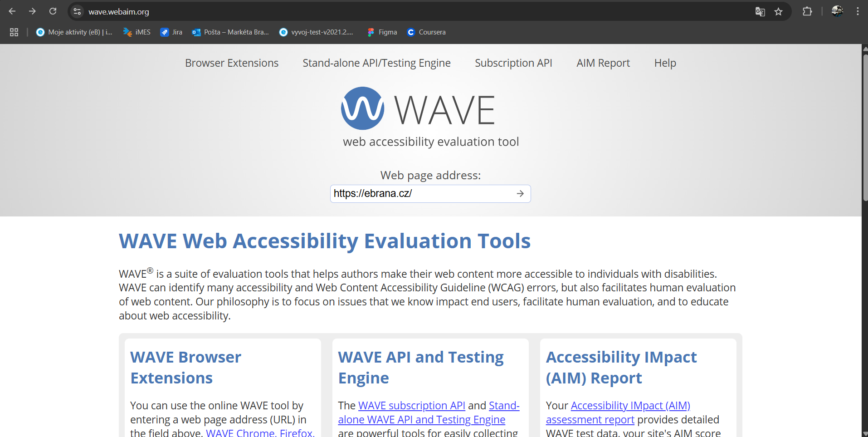The height and width of the screenshot is (437, 868).
Task: Go forward using the browser forward arrow
Action: point(32,11)
